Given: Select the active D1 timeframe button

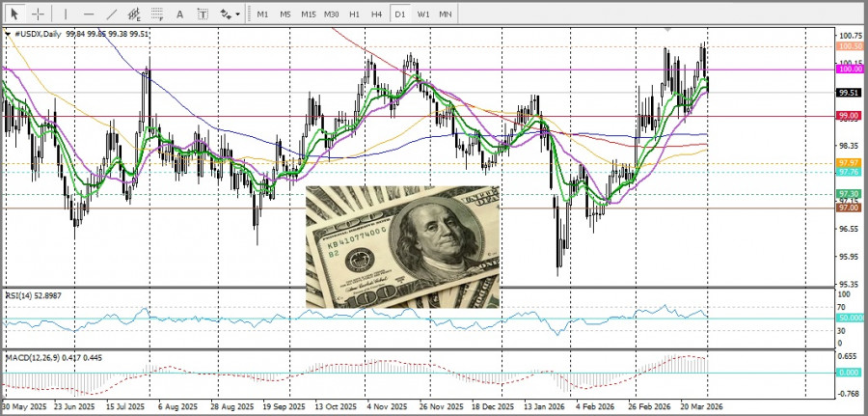Looking at the screenshot, I should pyautogui.click(x=399, y=14).
